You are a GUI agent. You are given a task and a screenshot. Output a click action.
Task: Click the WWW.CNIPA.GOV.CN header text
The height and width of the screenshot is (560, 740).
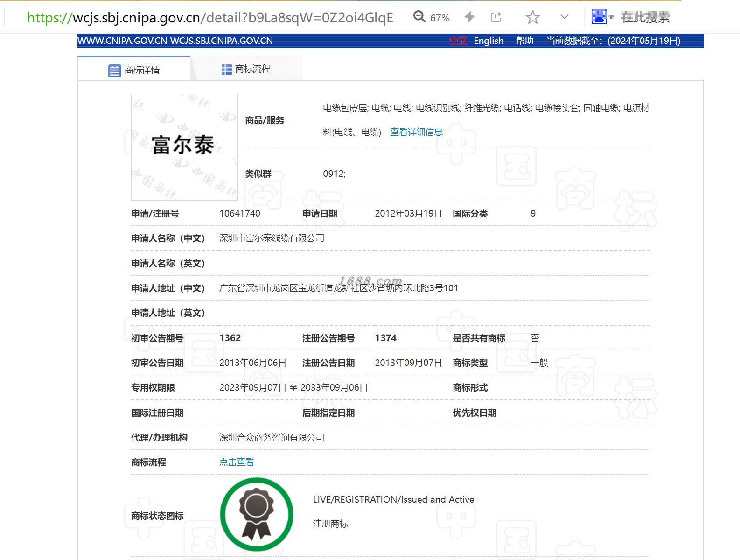click(x=122, y=41)
